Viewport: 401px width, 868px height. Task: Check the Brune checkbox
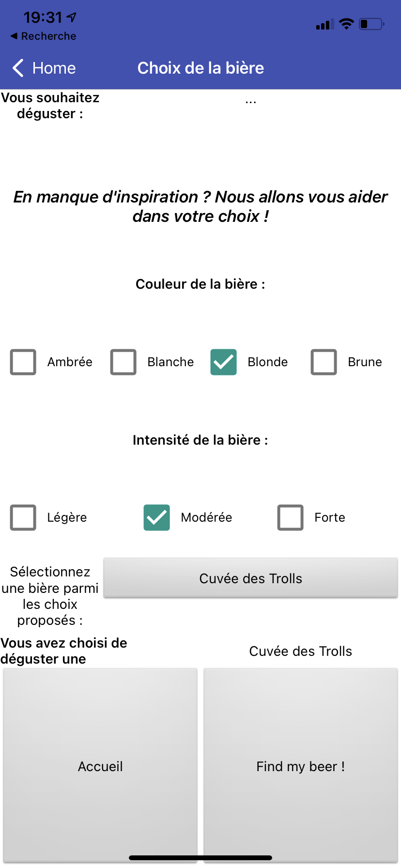pyautogui.click(x=324, y=362)
